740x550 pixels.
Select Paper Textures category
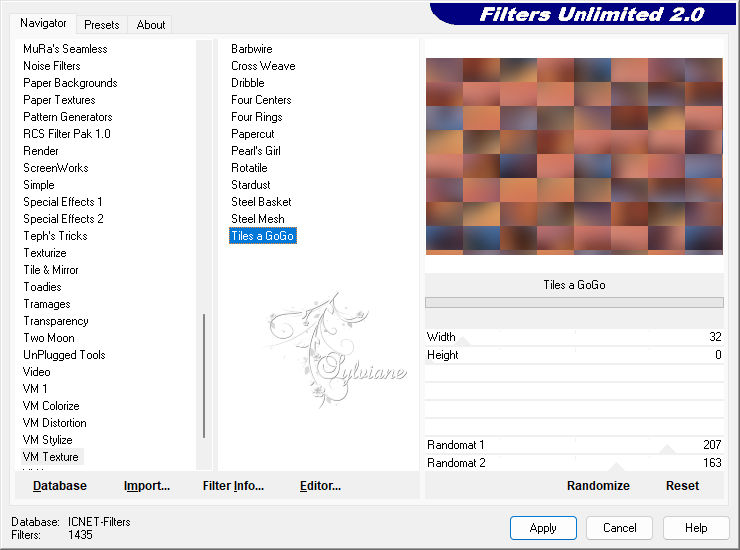click(59, 100)
